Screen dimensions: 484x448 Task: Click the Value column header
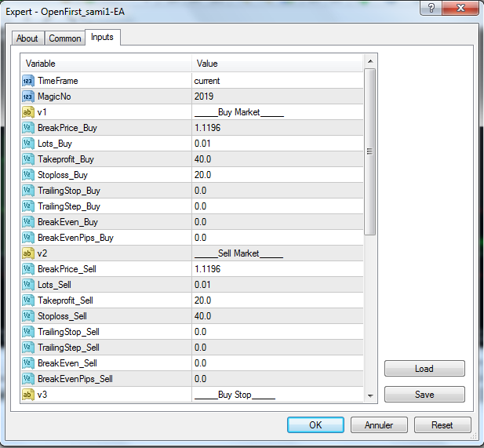[x=275, y=64]
